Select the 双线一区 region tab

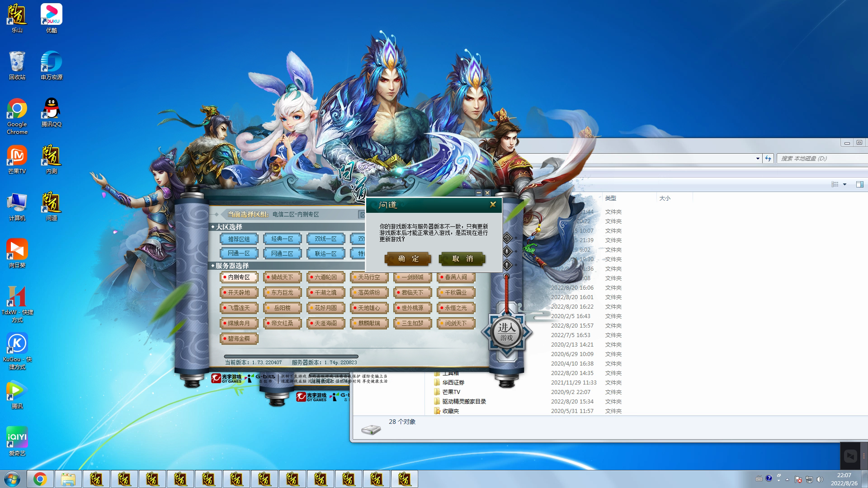325,239
